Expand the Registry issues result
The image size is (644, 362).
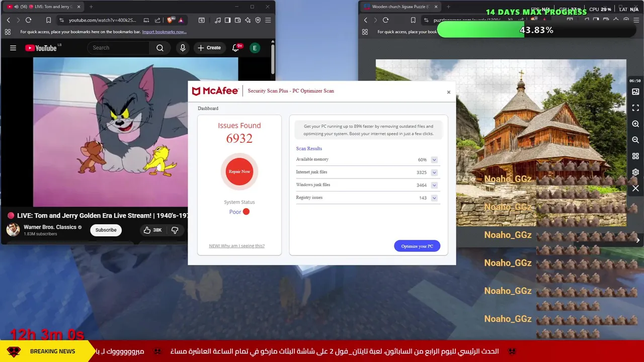coord(434,198)
